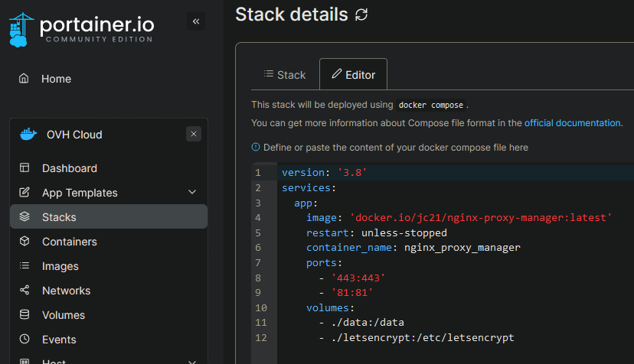
Task: Click the Docker whale icon for OVH Cloud
Action: point(28,135)
